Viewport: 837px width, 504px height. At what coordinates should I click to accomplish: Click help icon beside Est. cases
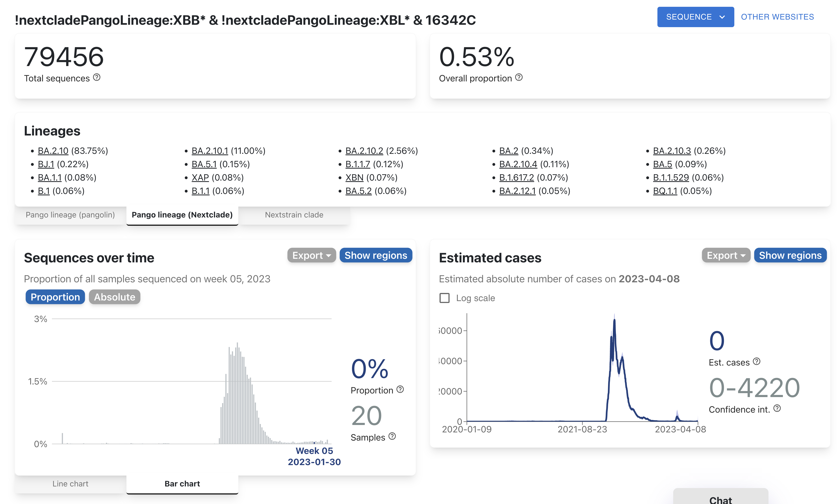tap(756, 362)
